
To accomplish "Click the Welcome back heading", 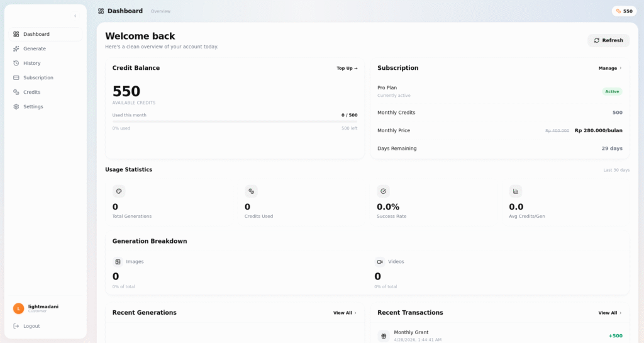I will pyautogui.click(x=140, y=36).
